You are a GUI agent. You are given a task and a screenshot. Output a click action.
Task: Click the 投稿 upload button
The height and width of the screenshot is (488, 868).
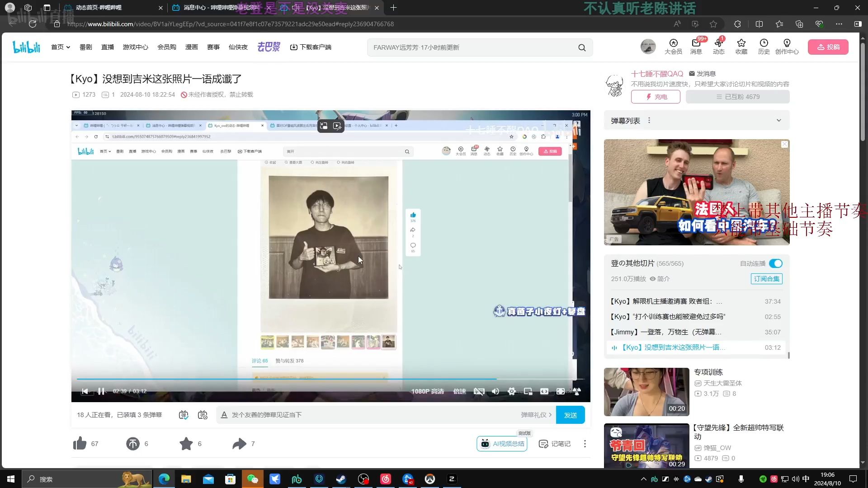[x=828, y=47]
